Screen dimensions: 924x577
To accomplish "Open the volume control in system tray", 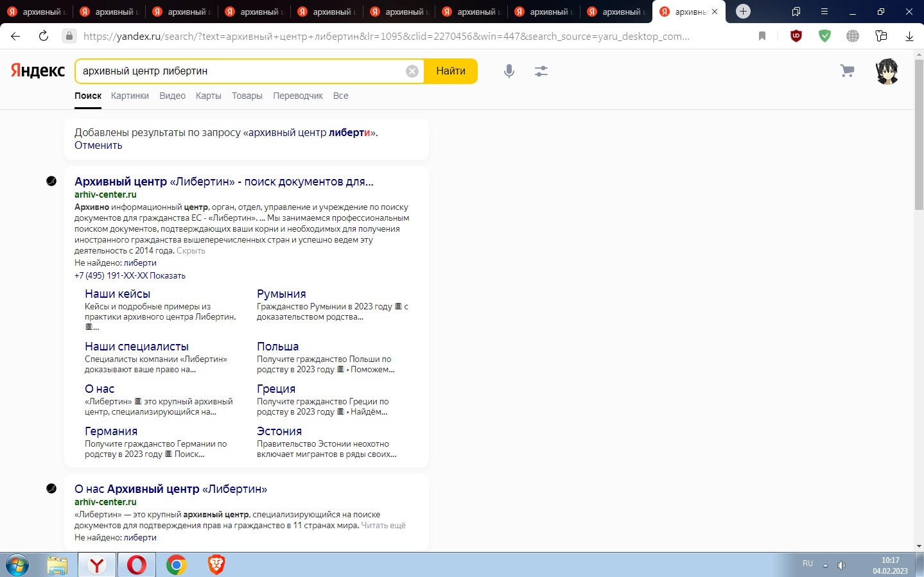I will coord(841,565).
